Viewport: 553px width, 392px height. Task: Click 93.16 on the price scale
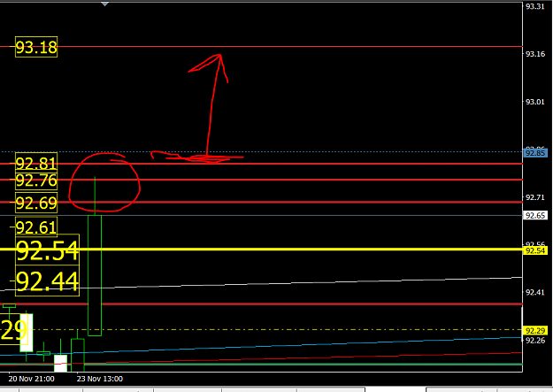[x=535, y=54]
